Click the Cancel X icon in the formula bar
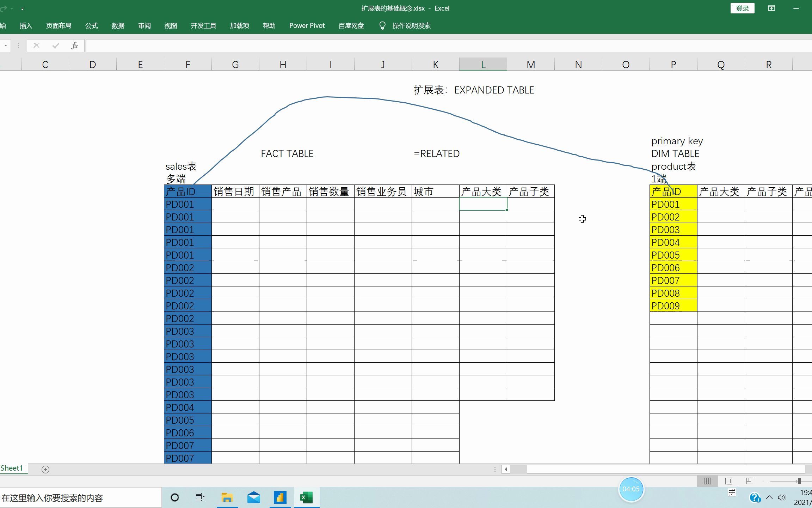 pyautogui.click(x=36, y=46)
